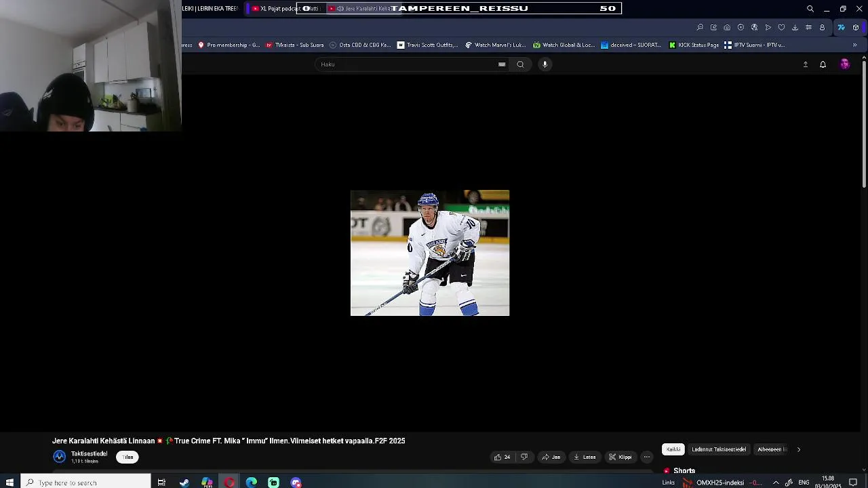Viewport: 868px width, 488px height.
Task: Click the Haku search input field
Action: pos(407,64)
